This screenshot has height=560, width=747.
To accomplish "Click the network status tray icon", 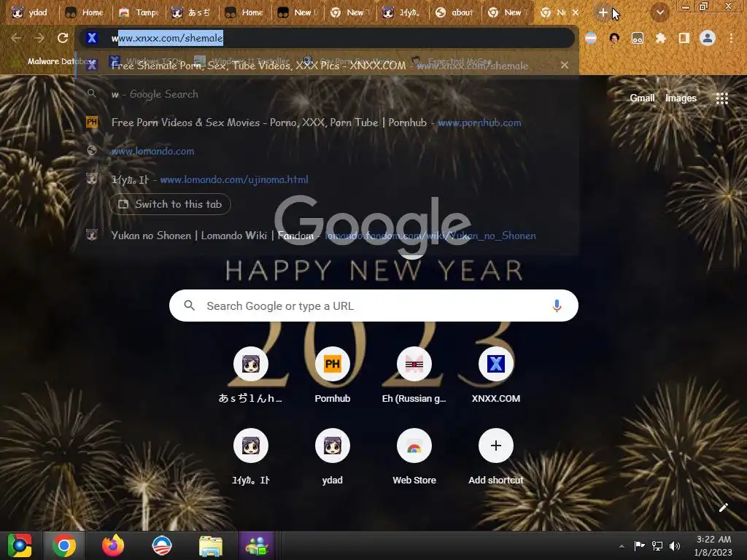I will coord(657,546).
